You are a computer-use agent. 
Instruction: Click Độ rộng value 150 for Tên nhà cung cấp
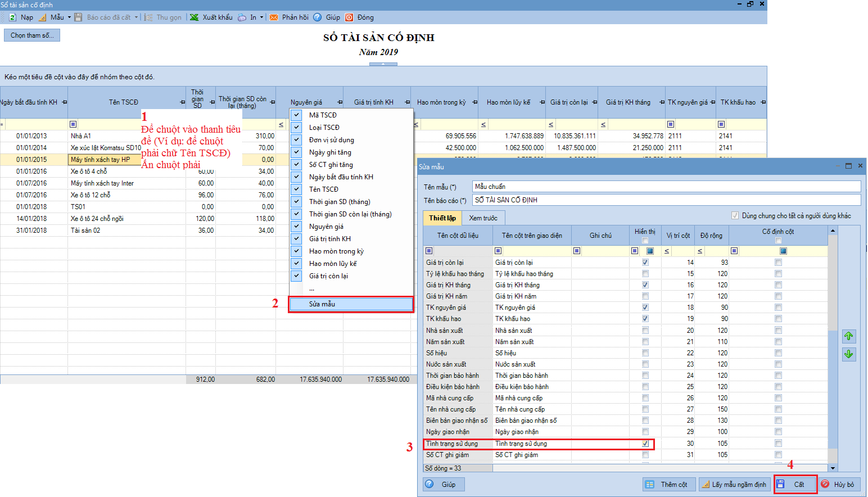point(713,409)
